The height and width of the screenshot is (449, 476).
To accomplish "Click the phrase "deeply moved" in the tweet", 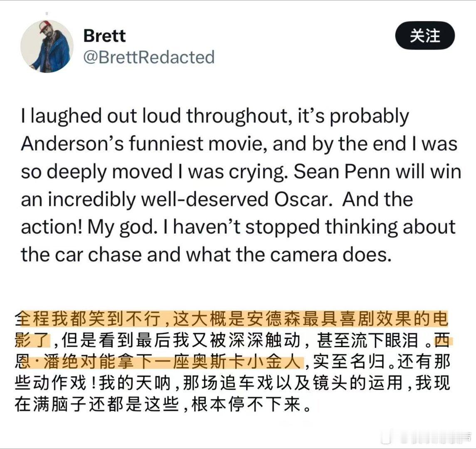I will tap(110, 172).
